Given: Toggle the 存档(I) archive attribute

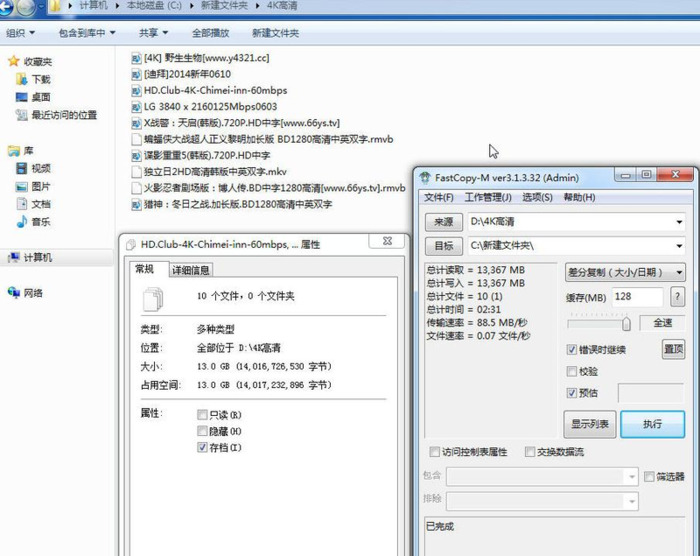Looking at the screenshot, I should pos(202,447).
